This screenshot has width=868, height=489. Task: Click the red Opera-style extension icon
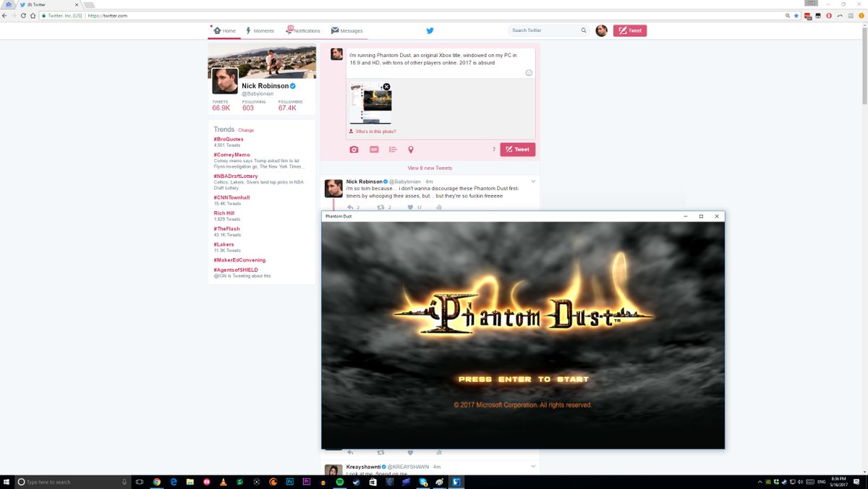click(x=828, y=15)
